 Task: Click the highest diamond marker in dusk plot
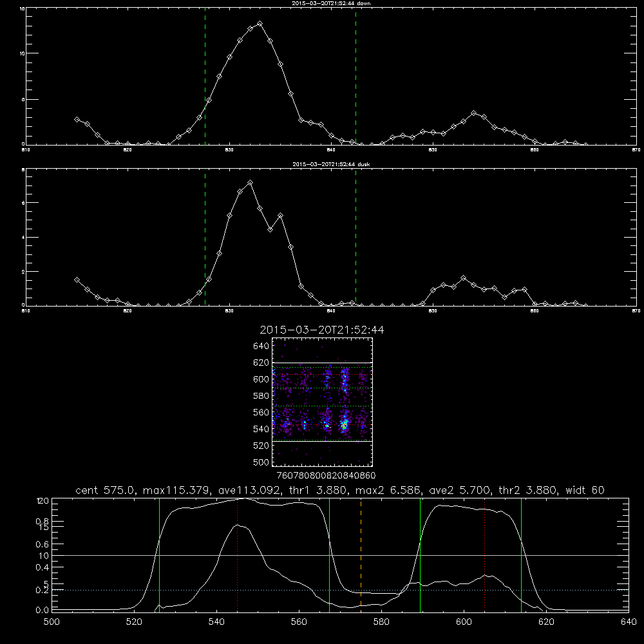click(x=250, y=182)
